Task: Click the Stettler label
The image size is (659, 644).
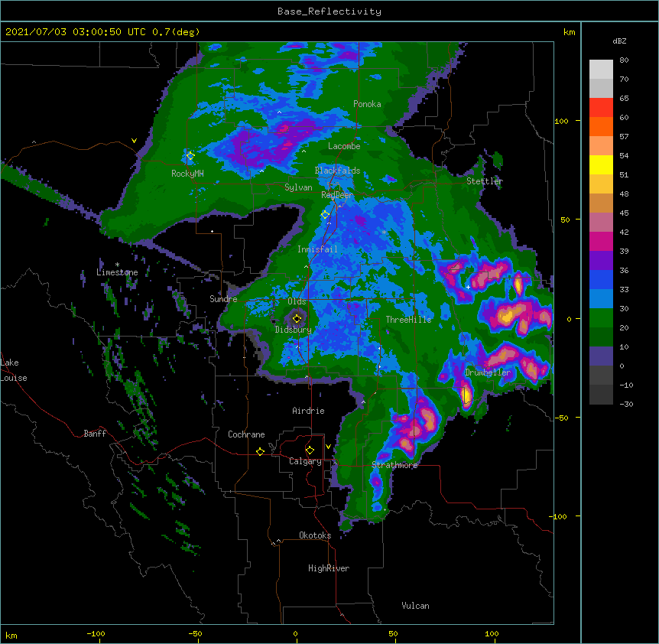Action: click(485, 181)
